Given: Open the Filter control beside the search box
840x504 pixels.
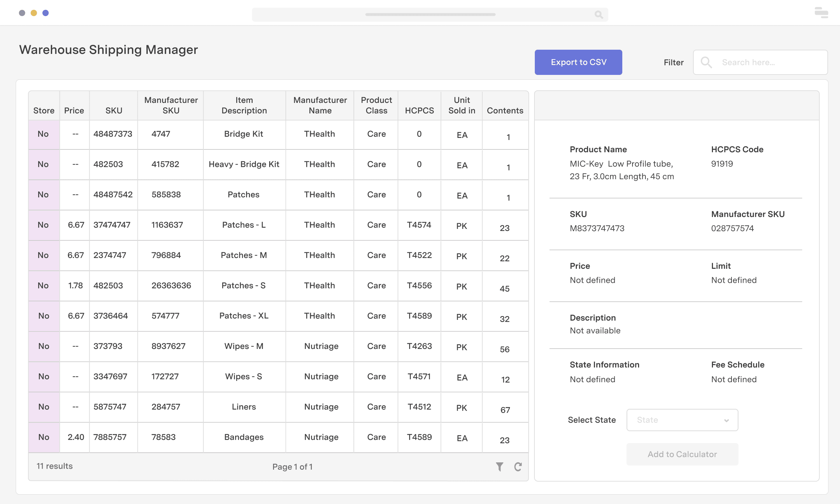Looking at the screenshot, I should point(673,62).
